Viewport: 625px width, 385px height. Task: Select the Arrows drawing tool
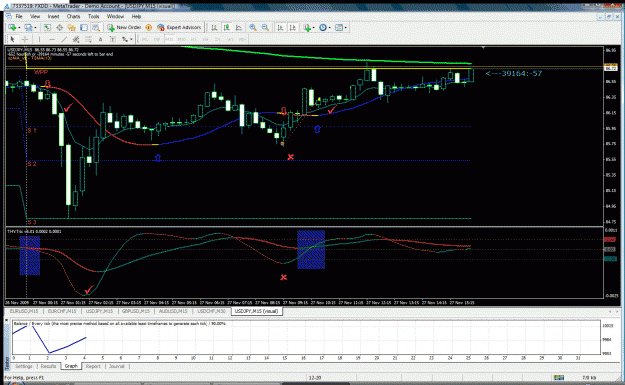click(125, 39)
